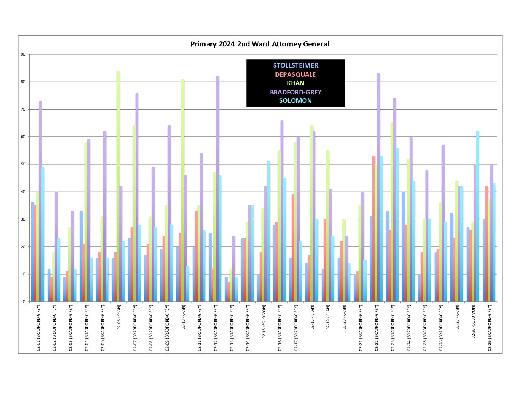Click the "02-28 (SOLOMON)" axis label
The width and height of the screenshot is (532, 411).
click(473, 321)
